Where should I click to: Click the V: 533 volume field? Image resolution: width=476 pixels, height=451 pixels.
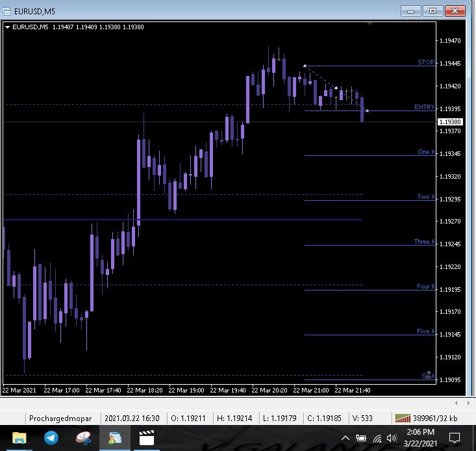362,419
